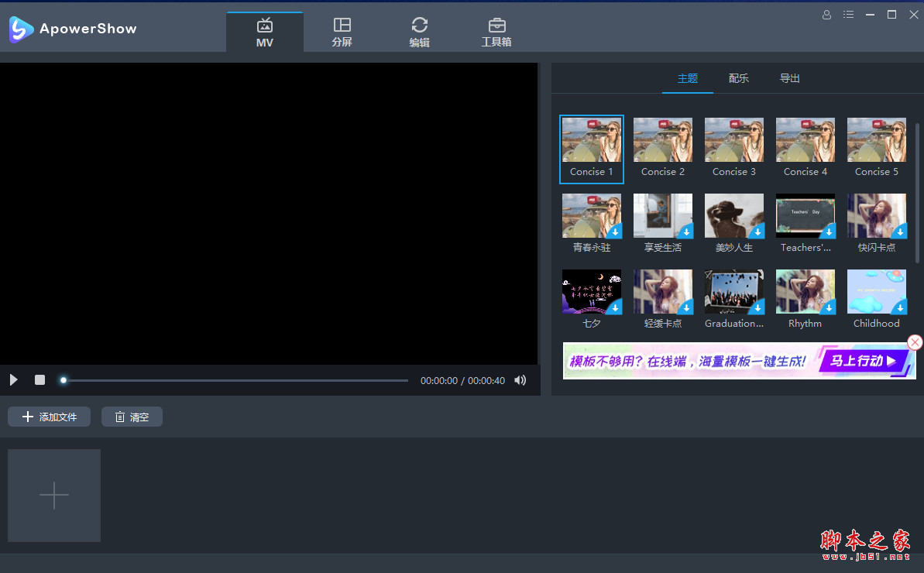Open the 编辑 edit tab
Screen dimensions: 924x573
point(419,33)
